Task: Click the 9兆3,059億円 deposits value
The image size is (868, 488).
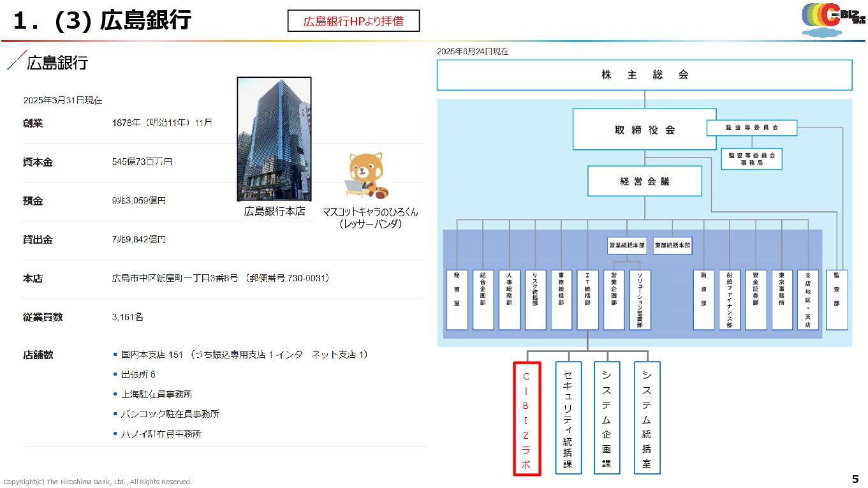Action: [138, 201]
